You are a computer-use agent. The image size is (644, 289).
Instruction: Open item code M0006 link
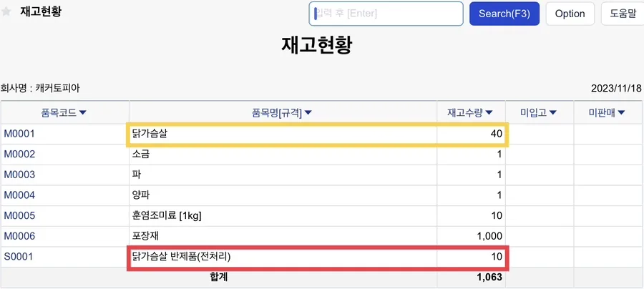[x=19, y=236]
